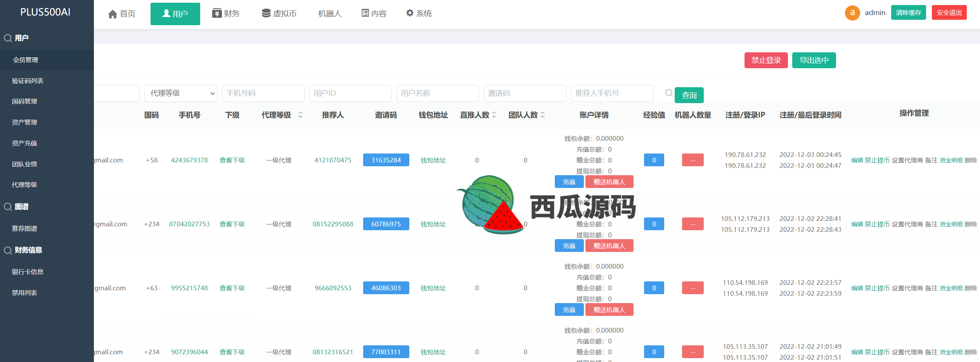This screenshot has width=980, height=362.
Task: Click invite code 77003311
Action: click(386, 352)
